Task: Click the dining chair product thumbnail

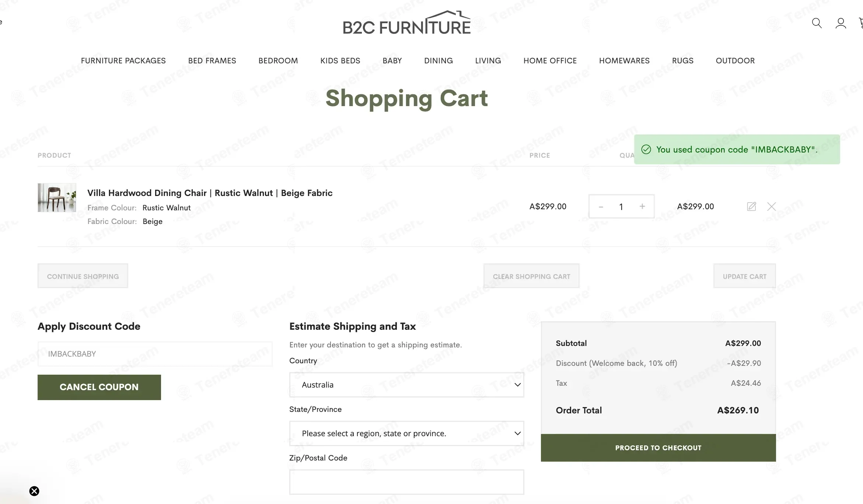Action: (57, 197)
